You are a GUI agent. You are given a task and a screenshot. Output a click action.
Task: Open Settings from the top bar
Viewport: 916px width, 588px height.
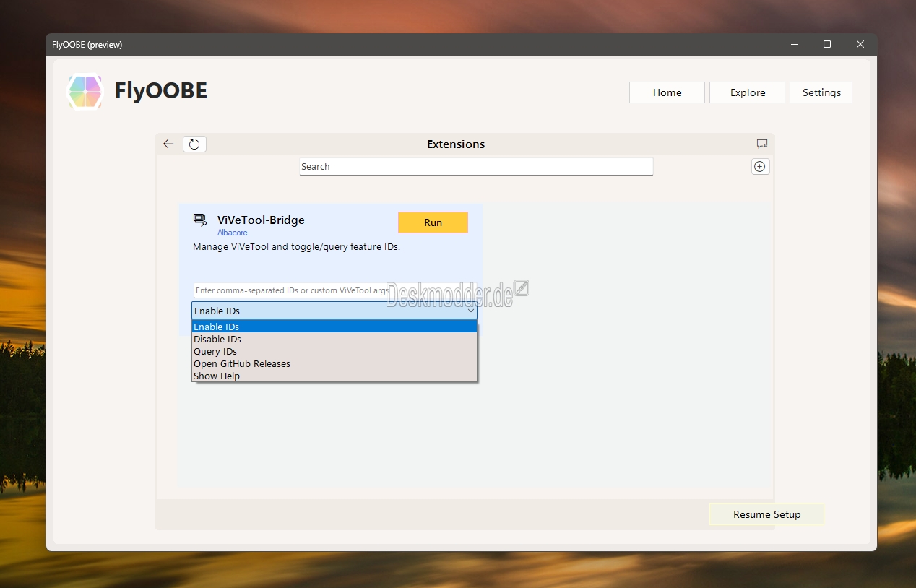coord(821,92)
